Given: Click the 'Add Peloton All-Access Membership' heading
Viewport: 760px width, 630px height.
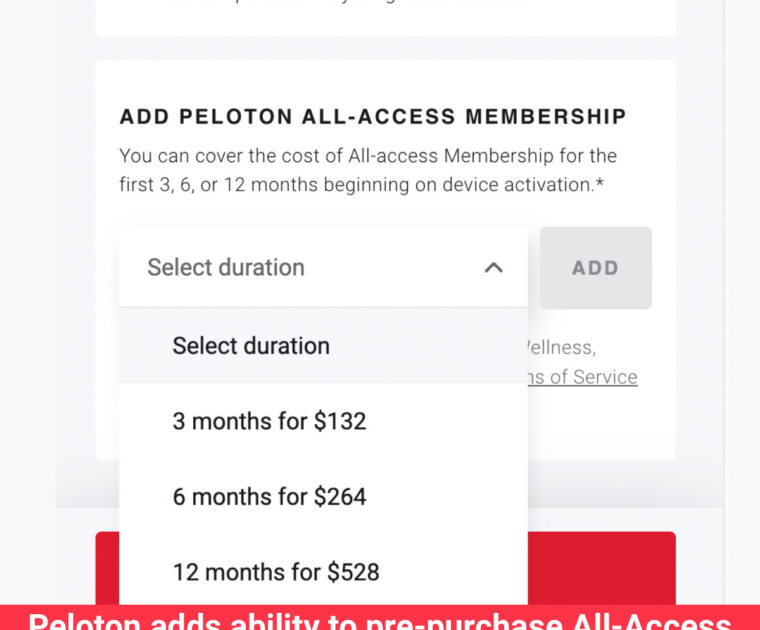Looking at the screenshot, I should point(373,117).
